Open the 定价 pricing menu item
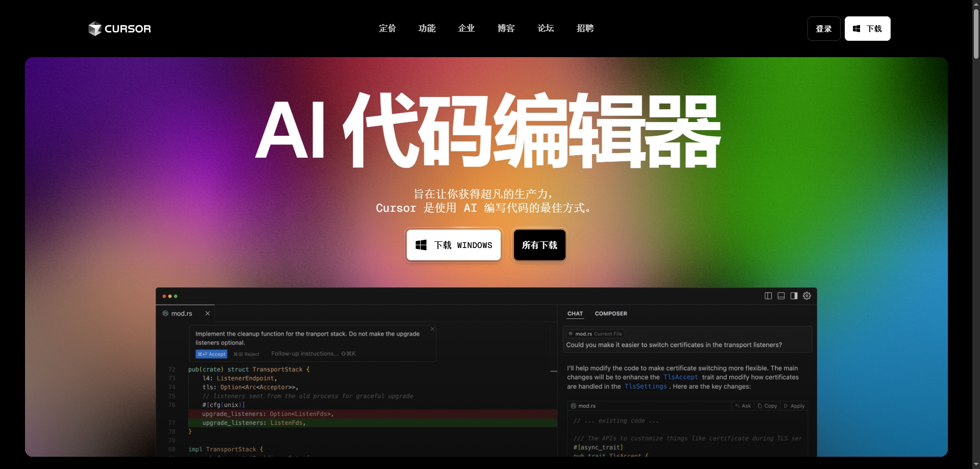 (387, 29)
